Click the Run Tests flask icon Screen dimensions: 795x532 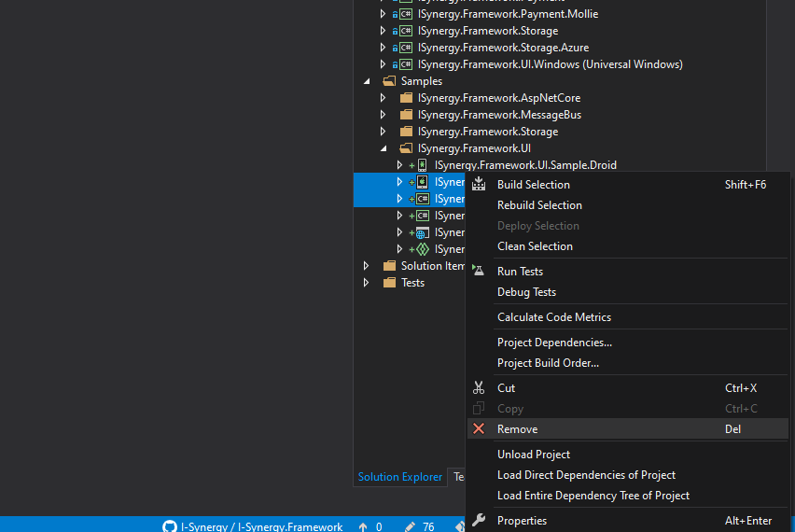click(x=478, y=271)
